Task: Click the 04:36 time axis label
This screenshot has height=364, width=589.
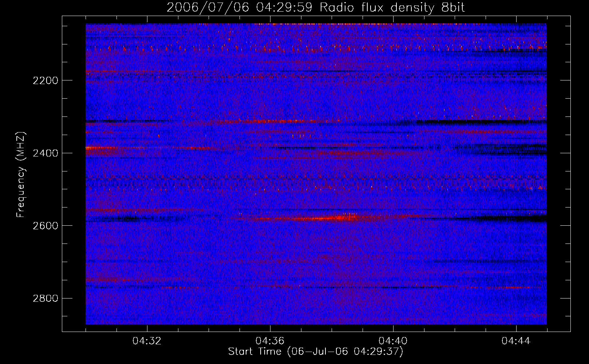Action: point(270,341)
